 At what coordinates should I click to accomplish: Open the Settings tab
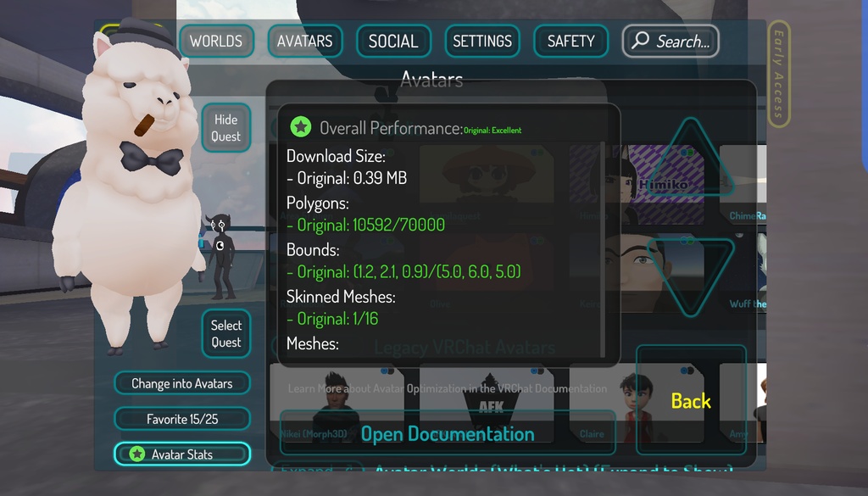[482, 41]
